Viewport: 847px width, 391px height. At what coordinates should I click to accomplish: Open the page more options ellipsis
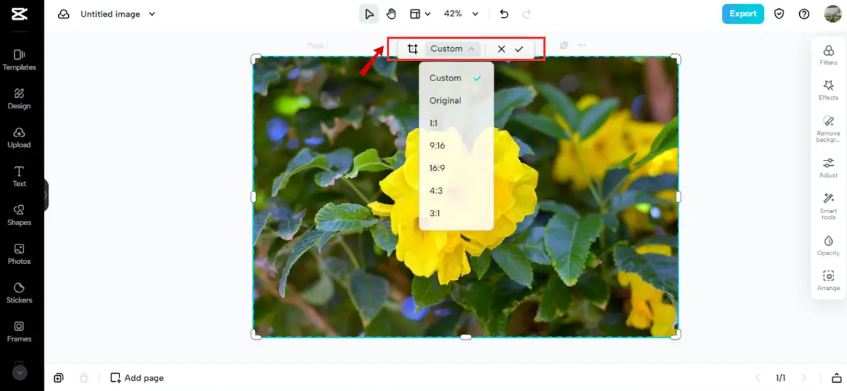tap(582, 45)
